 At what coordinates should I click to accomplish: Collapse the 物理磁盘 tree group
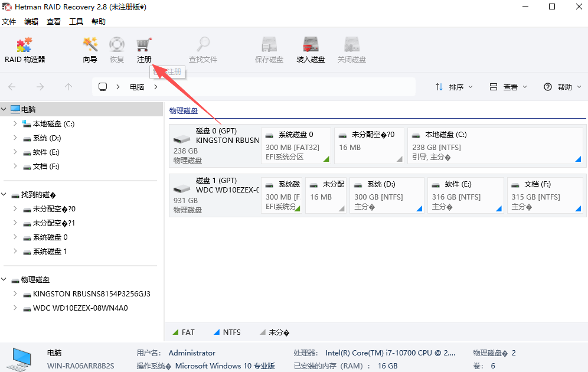tap(4, 280)
